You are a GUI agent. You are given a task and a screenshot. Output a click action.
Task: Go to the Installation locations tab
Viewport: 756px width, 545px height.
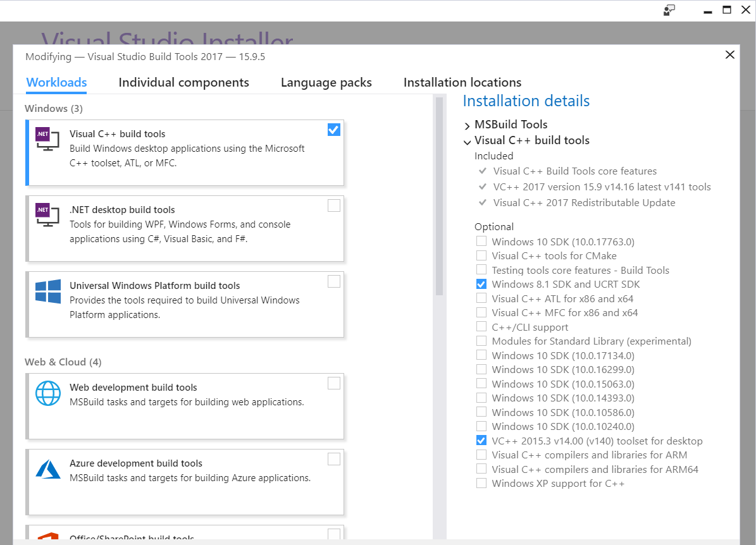(462, 83)
